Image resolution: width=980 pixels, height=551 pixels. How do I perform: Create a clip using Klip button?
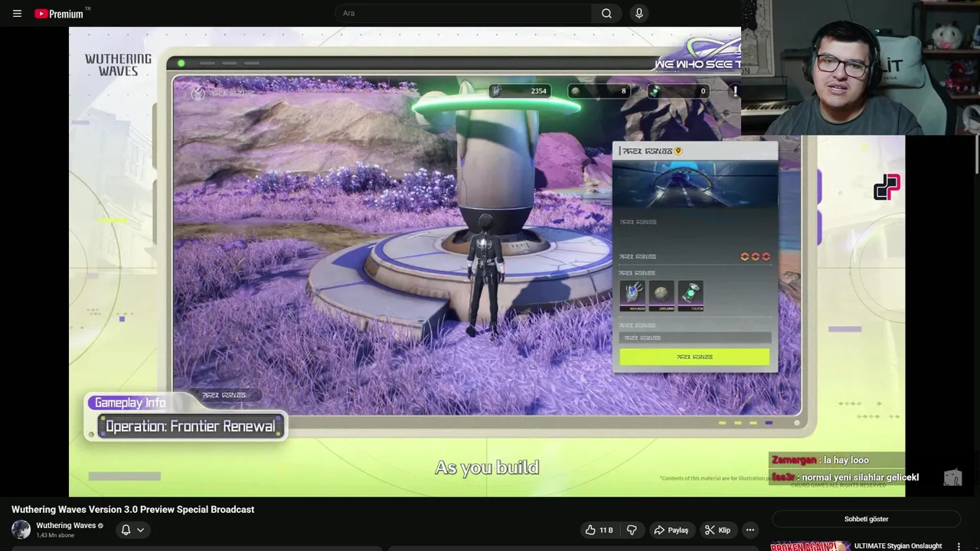point(717,530)
